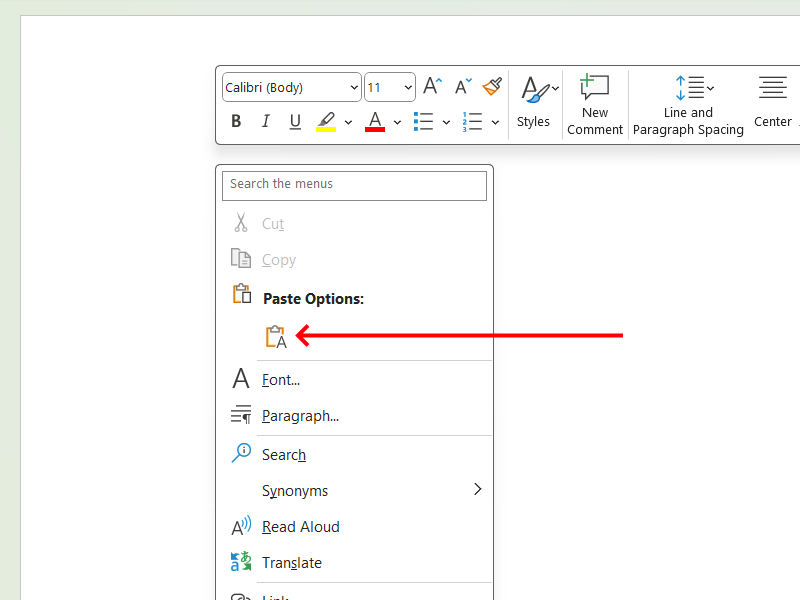The width and height of the screenshot is (800, 600).
Task: Click the Read Aloud icon
Action: [x=241, y=526]
